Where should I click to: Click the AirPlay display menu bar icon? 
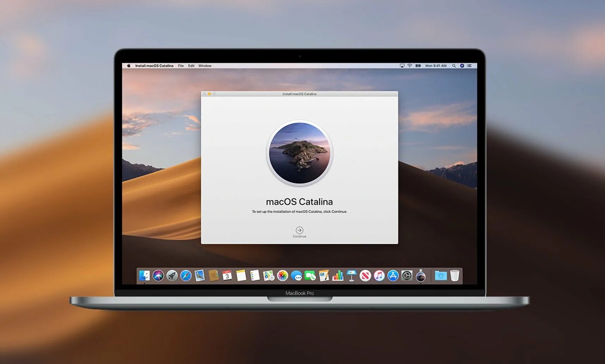[x=402, y=66]
